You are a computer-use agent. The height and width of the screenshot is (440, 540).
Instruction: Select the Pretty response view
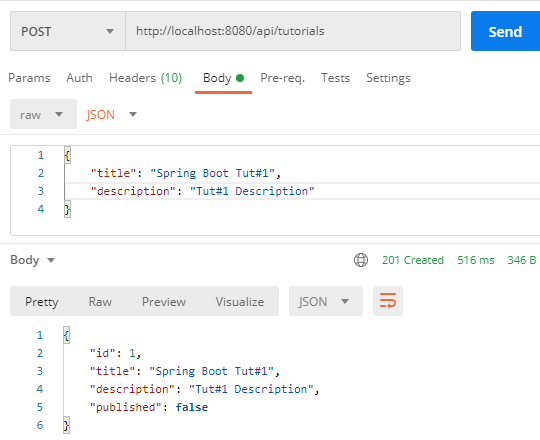click(42, 302)
